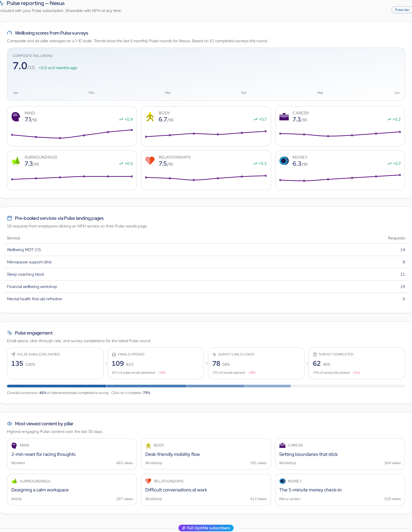Click the chevron between Delivered and Opened cards
The image size is (412, 532).
[106, 363]
